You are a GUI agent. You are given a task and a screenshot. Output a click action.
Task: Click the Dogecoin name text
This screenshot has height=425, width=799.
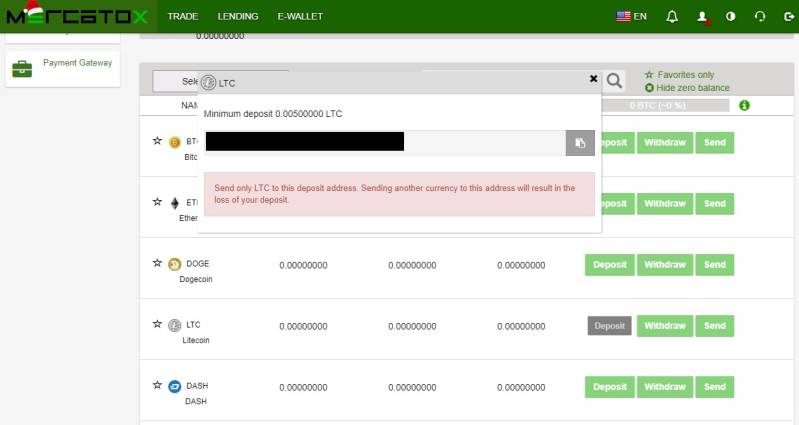pyautogui.click(x=196, y=279)
